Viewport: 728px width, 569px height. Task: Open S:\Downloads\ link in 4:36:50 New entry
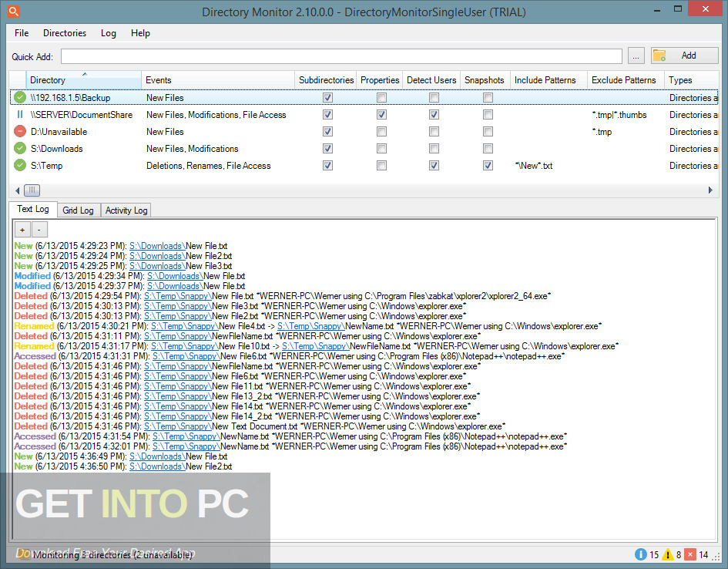coord(157,466)
